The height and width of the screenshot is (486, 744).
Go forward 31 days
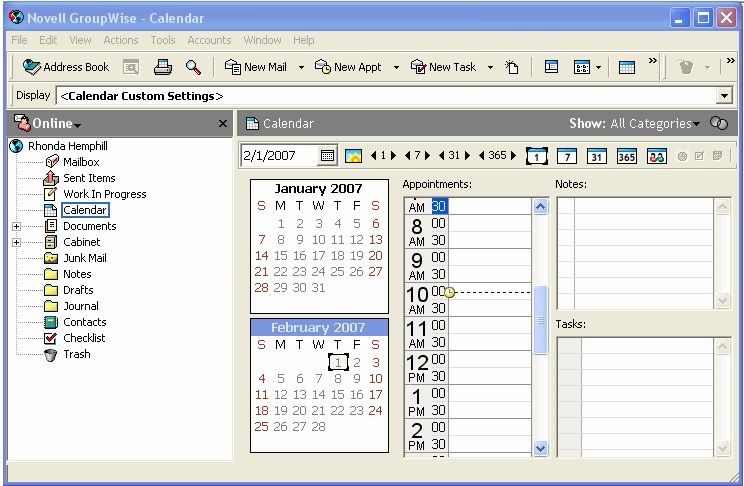coord(467,155)
